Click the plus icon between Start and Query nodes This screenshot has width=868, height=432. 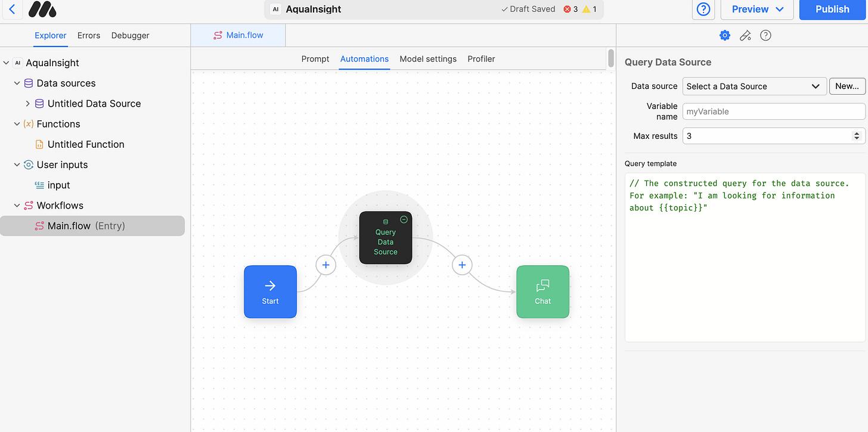(325, 265)
